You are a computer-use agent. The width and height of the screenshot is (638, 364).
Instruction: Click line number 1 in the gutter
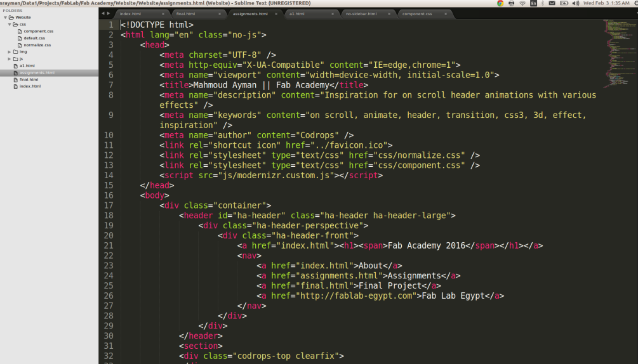point(110,25)
